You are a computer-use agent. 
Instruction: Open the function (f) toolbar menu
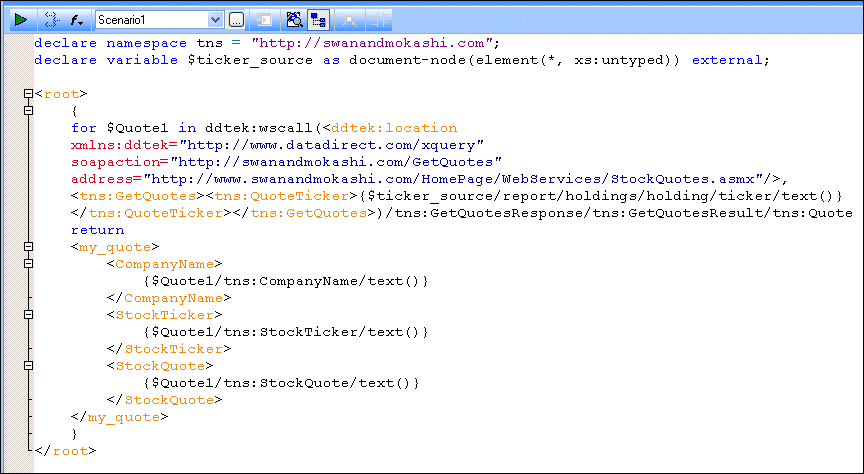click(78, 19)
